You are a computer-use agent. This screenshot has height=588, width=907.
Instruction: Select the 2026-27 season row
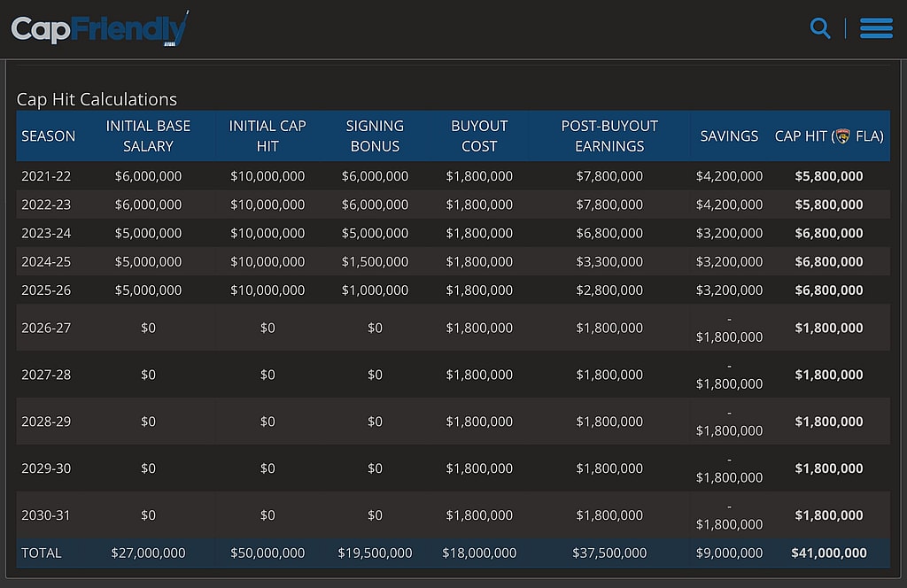(46, 328)
